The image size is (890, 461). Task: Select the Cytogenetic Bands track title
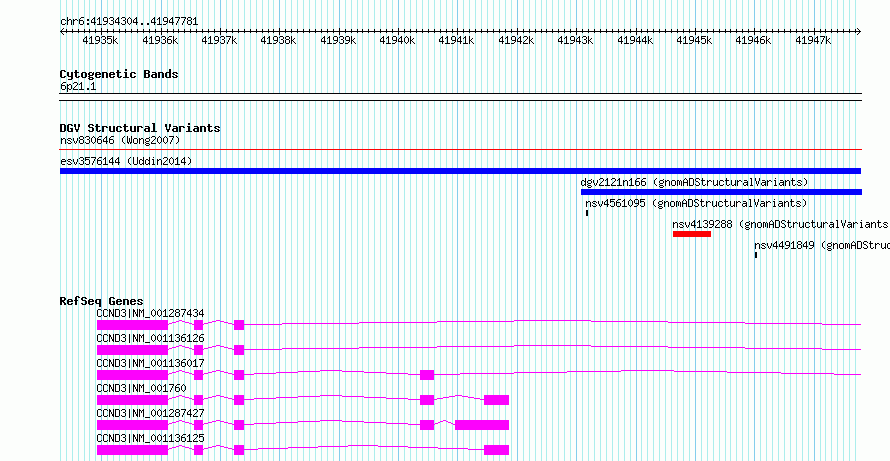(119, 74)
